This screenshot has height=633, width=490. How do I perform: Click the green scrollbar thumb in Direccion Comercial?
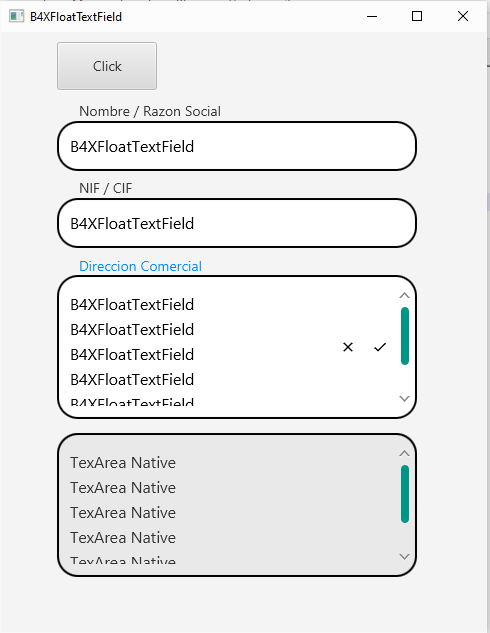point(405,336)
